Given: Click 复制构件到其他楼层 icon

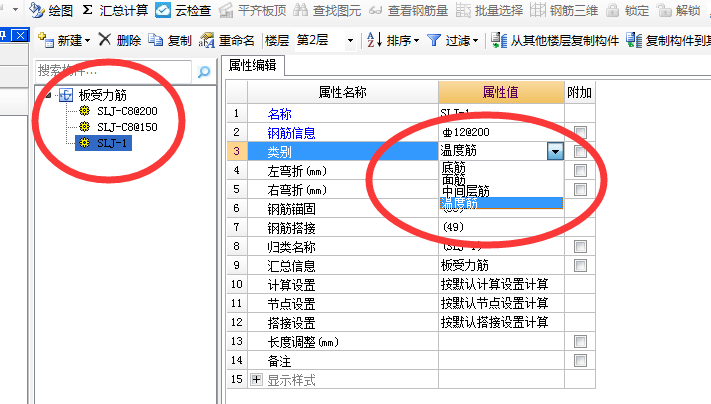Looking at the screenshot, I should (x=634, y=40).
